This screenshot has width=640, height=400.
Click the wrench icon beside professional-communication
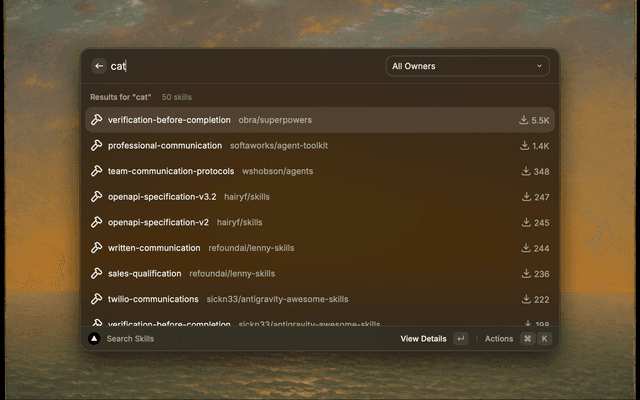click(x=97, y=146)
